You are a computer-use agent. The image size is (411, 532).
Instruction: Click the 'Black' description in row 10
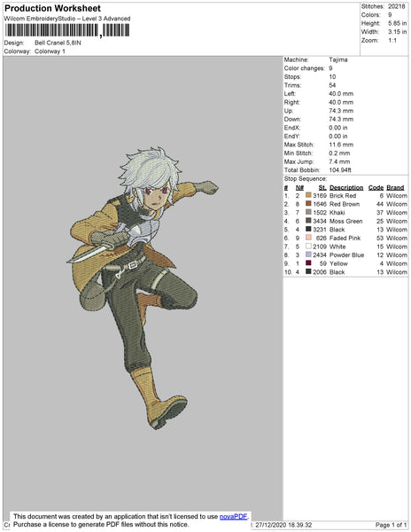tap(337, 272)
